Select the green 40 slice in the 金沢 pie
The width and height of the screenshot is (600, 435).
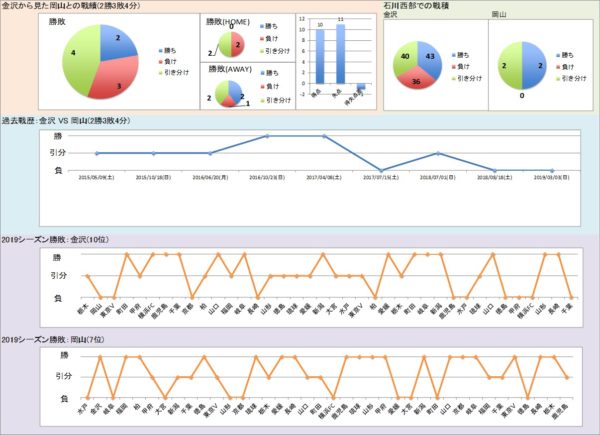(402, 57)
